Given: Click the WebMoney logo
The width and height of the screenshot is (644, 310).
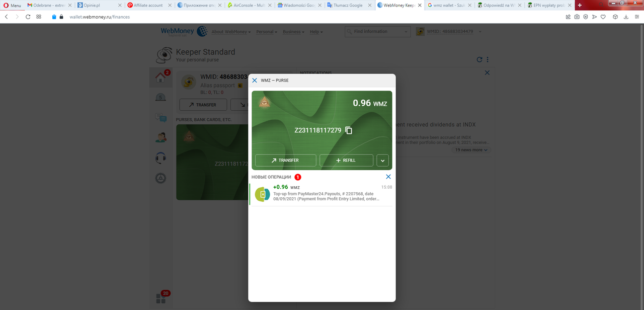Looking at the screenshot, I should (x=184, y=31).
